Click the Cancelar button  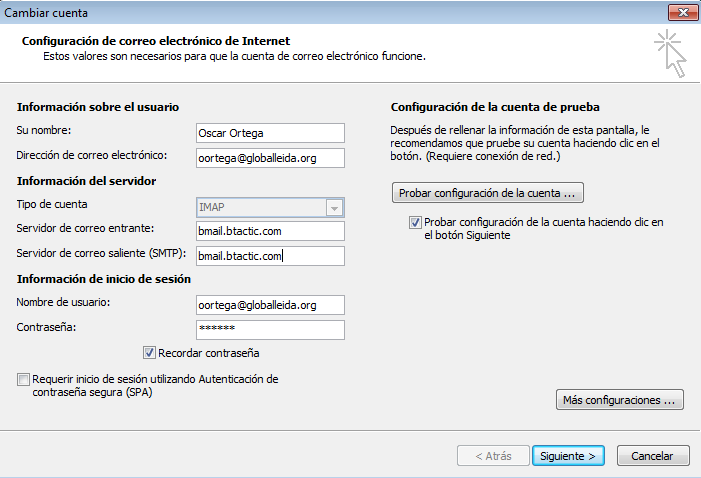point(653,456)
